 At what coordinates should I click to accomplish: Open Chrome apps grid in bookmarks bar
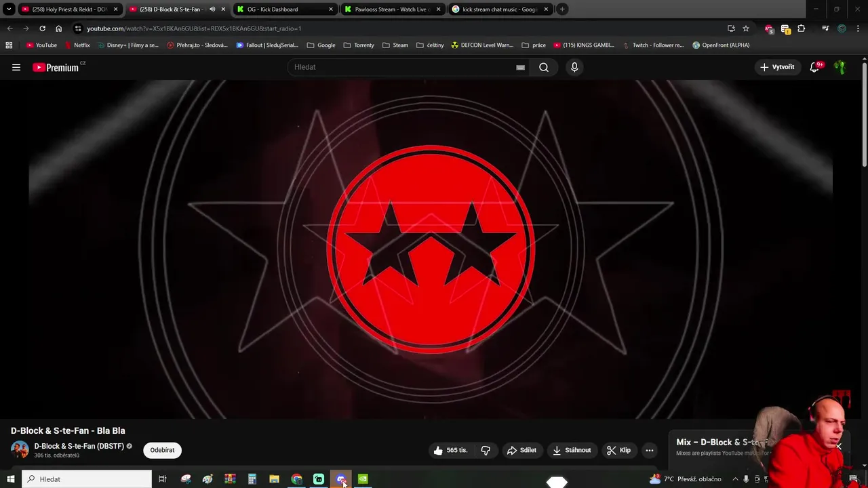pos(9,45)
